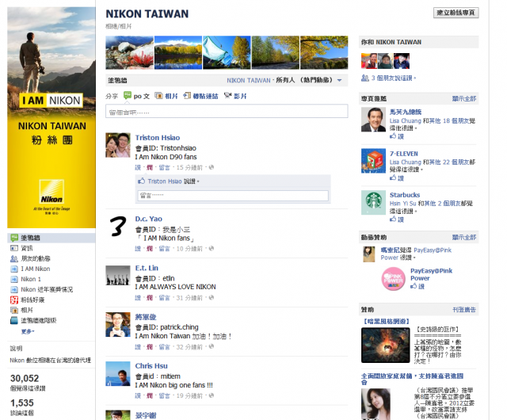
Task: Select the po 文 speech bubble icon
Action: pos(128,95)
